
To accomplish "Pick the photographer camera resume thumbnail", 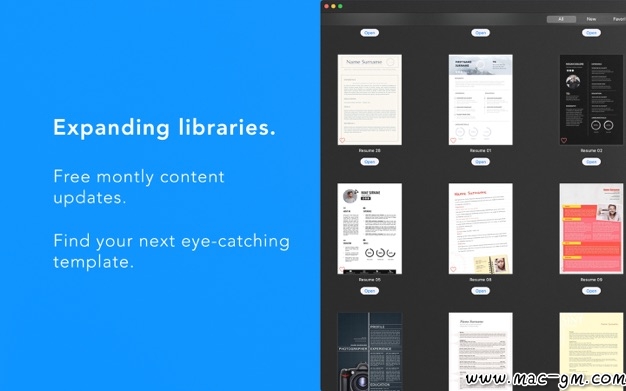I will pyautogui.click(x=370, y=351).
